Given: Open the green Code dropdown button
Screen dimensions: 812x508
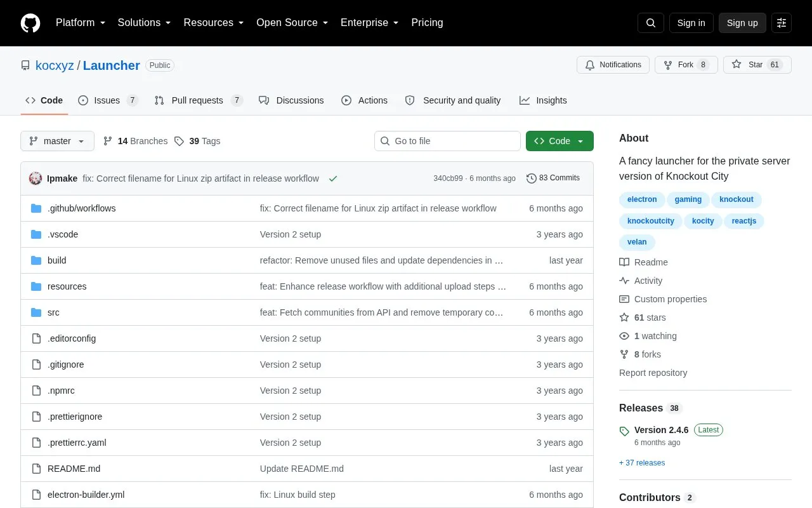Looking at the screenshot, I should 560,141.
